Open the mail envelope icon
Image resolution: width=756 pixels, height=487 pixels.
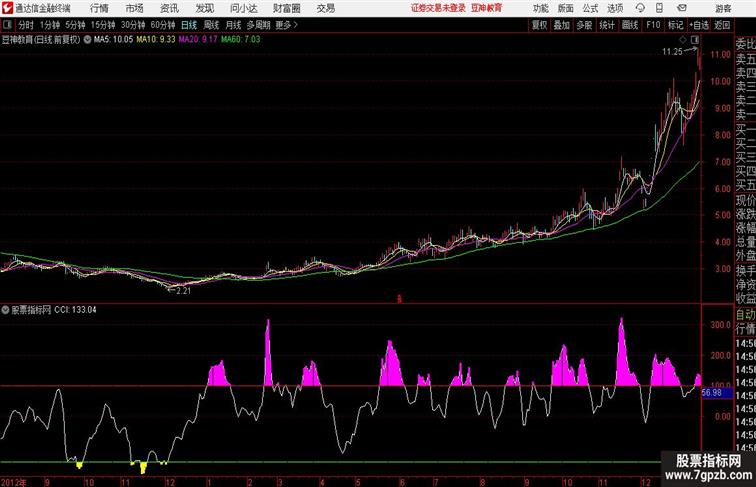pos(682,8)
